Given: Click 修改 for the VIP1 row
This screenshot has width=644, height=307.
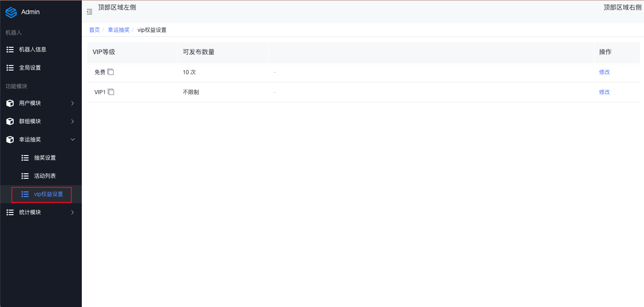Looking at the screenshot, I should pyautogui.click(x=604, y=92).
